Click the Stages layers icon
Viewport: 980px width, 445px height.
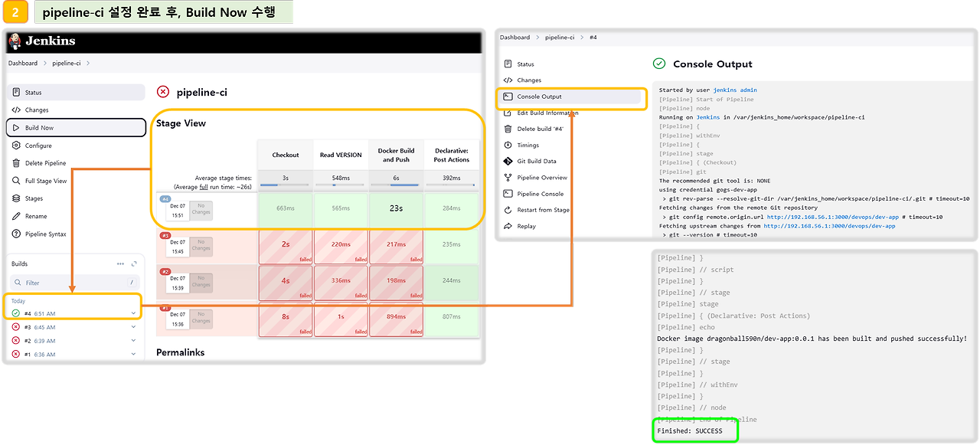point(17,198)
